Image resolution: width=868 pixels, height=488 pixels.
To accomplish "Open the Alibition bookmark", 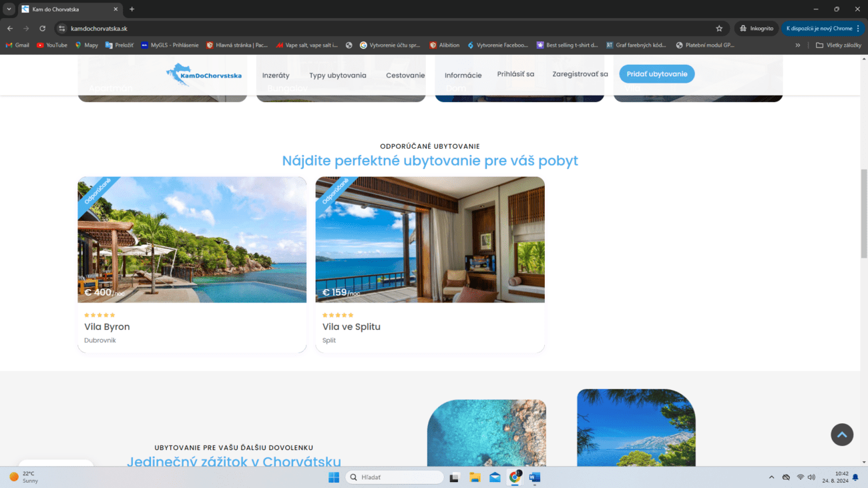I will tap(444, 45).
